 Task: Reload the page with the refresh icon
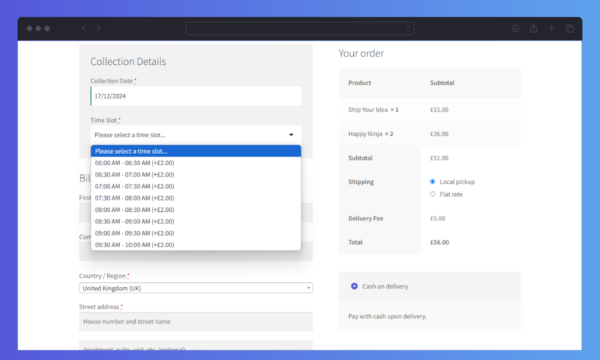click(408, 29)
